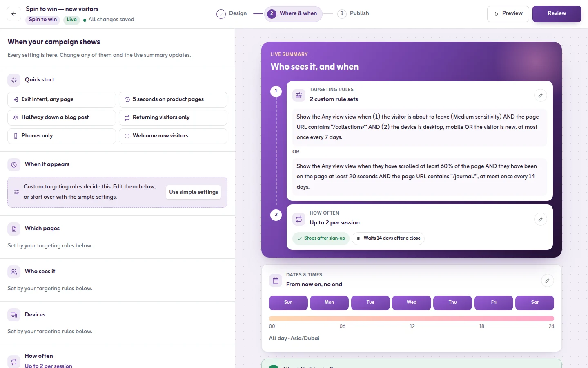Click the Waits 14 days after a close chip
Screen dimensions: 588x368
[x=388, y=238]
